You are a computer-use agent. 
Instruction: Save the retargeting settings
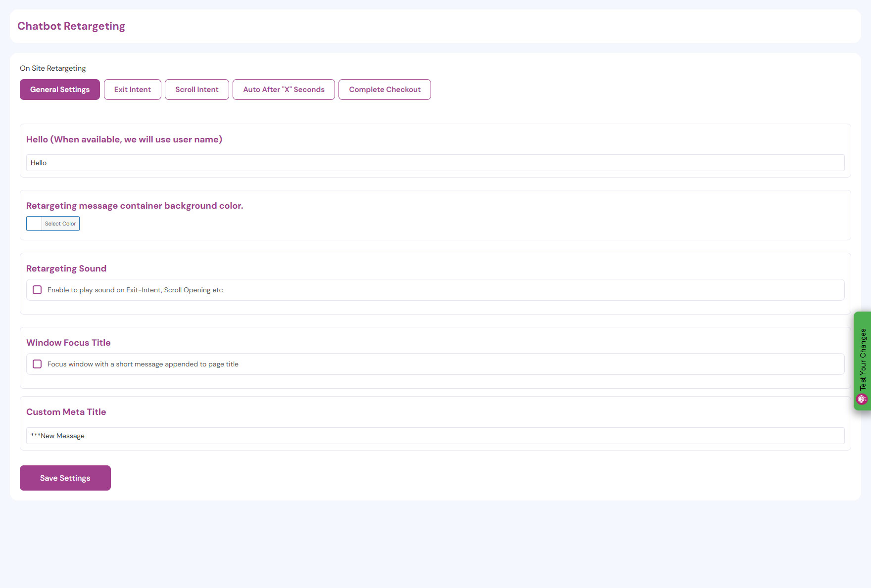pyautogui.click(x=65, y=478)
